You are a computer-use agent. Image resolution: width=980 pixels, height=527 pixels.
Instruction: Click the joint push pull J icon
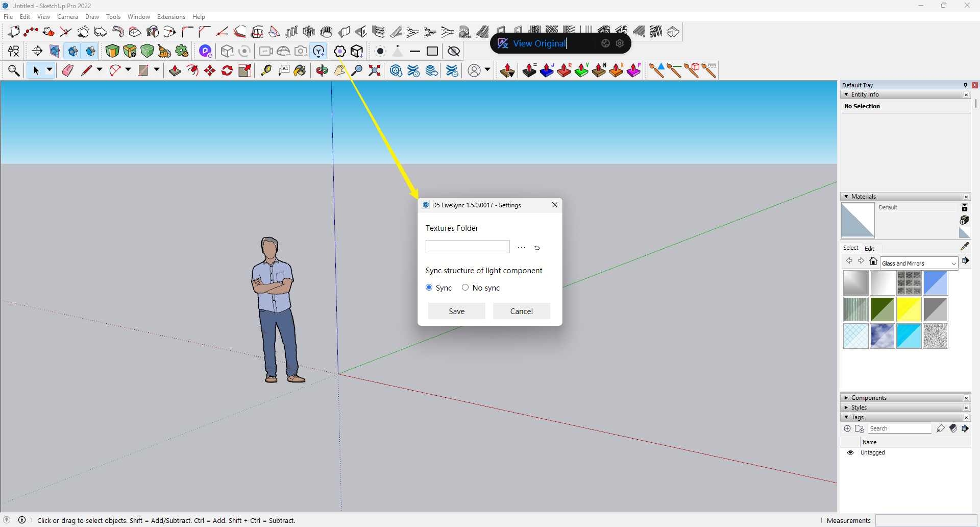pyautogui.click(x=547, y=70)
